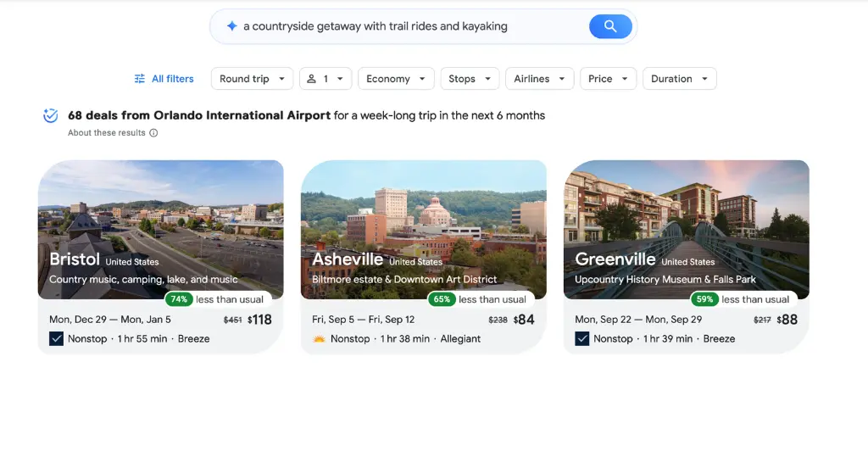Open the Asheville destination photo
Screen dimensions: 868x457
[x=424, y=229]
